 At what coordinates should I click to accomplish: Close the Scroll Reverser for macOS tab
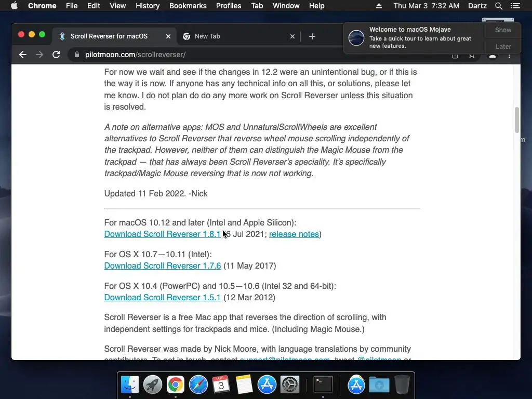(x=168, y=36)
